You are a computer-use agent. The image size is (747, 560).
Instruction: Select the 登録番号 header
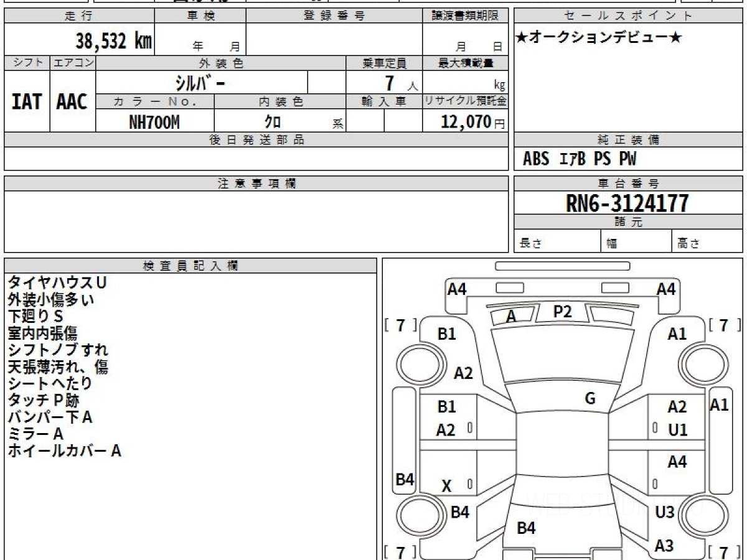point(334,16)
